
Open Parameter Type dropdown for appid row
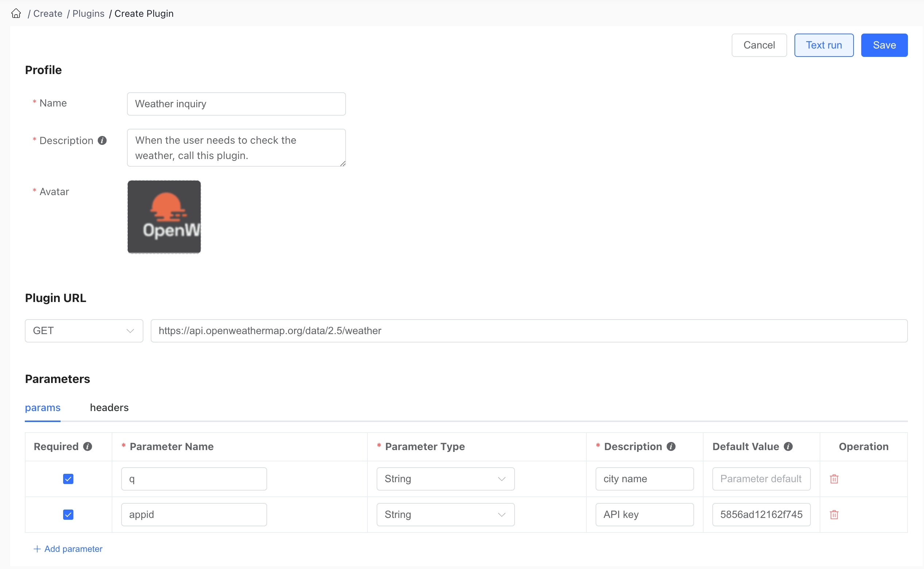(x=446, y=514)
